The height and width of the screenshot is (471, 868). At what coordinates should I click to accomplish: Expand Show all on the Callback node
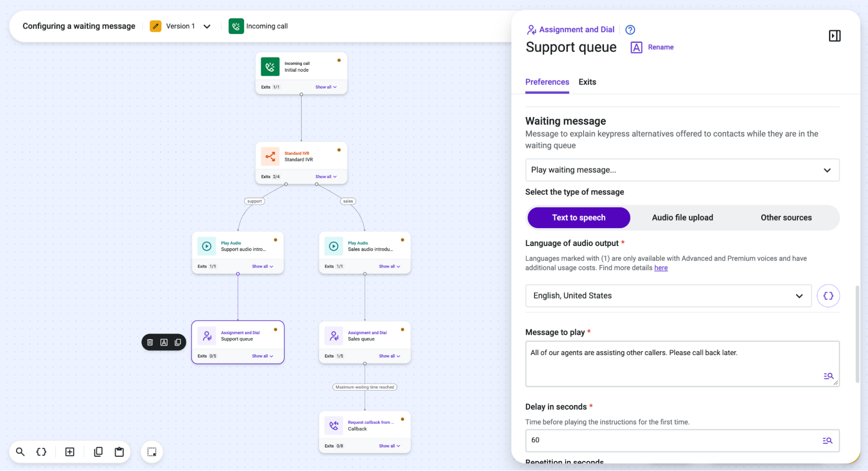(389, 446)
